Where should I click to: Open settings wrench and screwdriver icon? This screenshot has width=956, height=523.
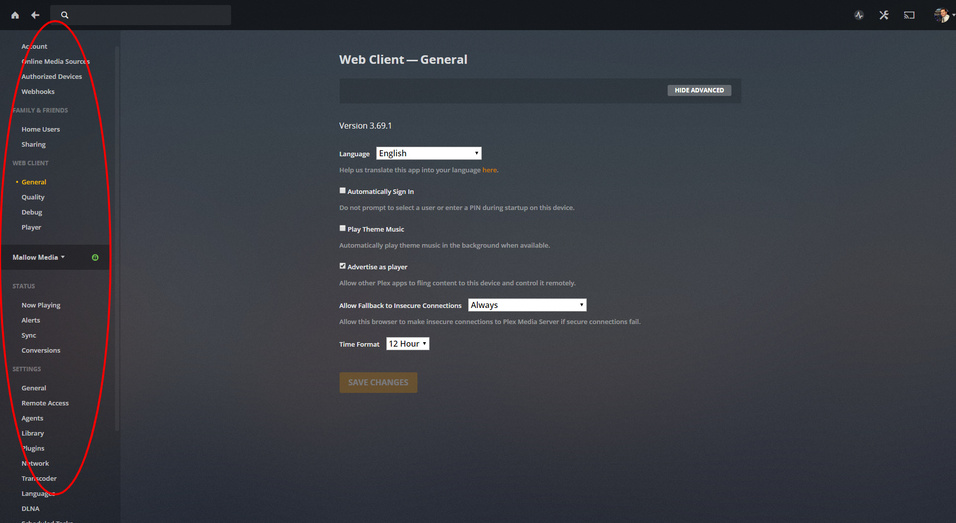(x=884, y=15)
